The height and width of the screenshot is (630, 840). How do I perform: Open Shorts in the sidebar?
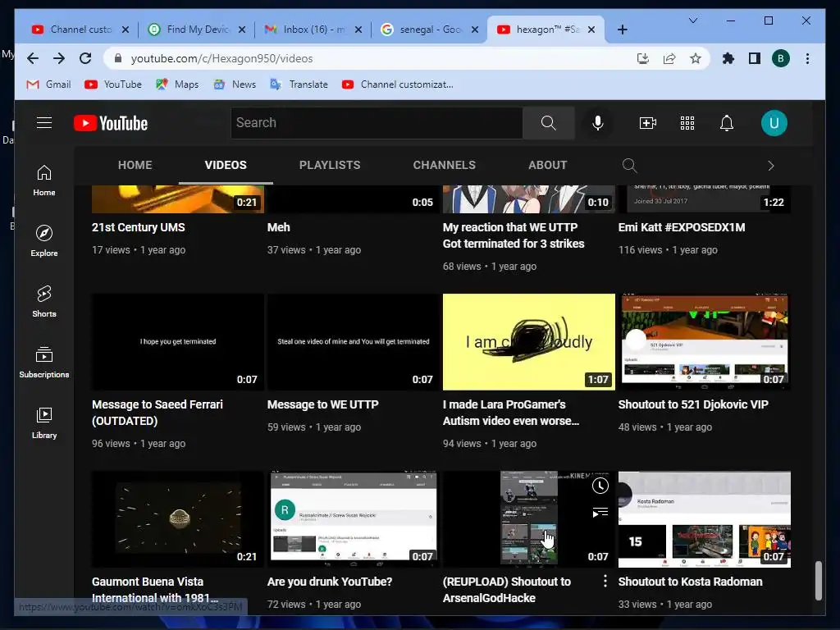44,302
